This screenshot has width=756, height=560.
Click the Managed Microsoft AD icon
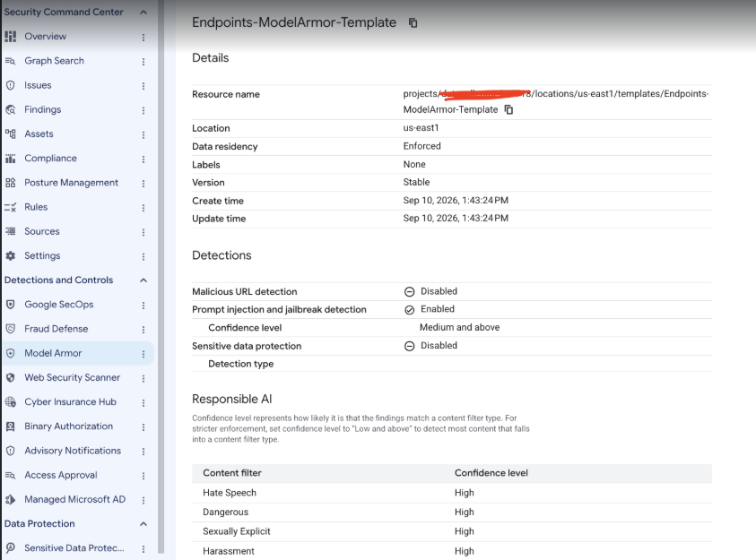click(x=10, y=500)
